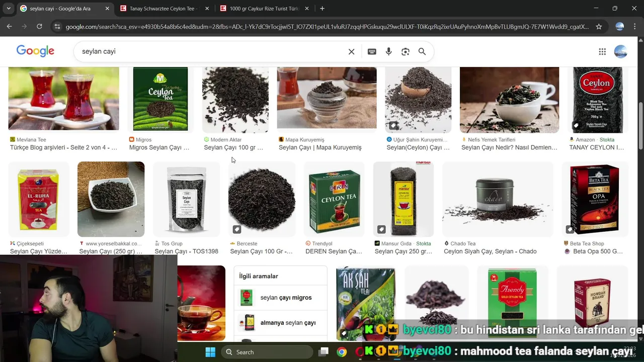644x362 pixels.
Task: Open Google account profile picture
Action: pos(621,51)
